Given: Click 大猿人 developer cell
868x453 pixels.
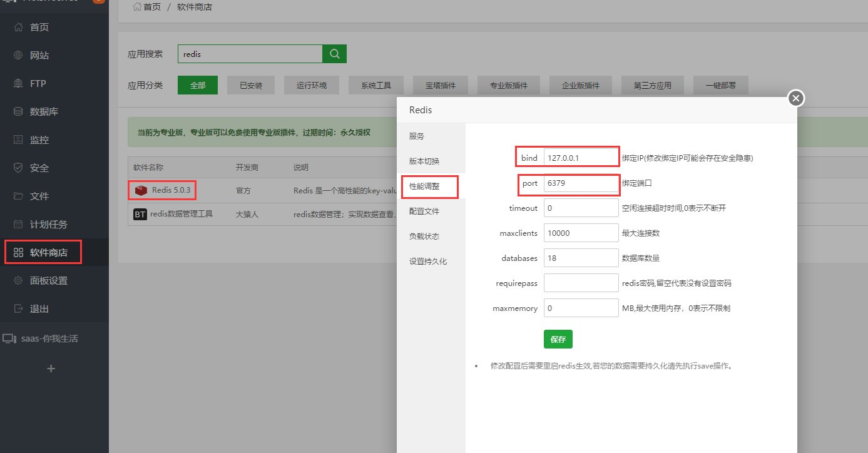Looking at the screenshot, I should pyautogui.click(x=247, y=214).
